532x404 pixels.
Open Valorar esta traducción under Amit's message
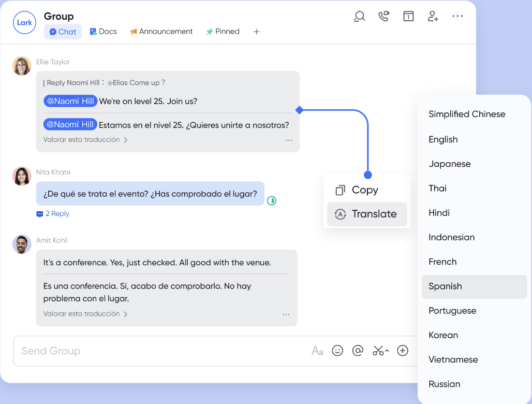tap(85, 314)
